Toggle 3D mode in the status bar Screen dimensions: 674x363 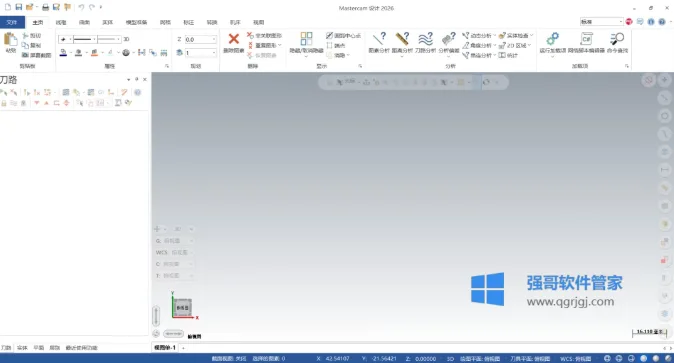tap(450, 358)
